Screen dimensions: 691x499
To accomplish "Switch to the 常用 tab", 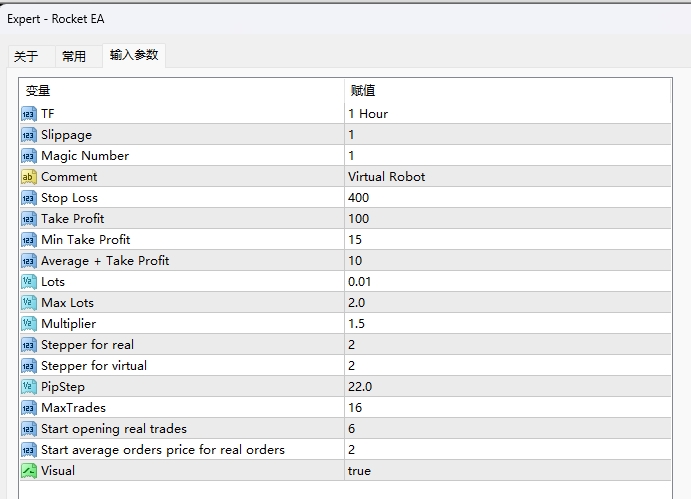I will (x=74, y=57).
